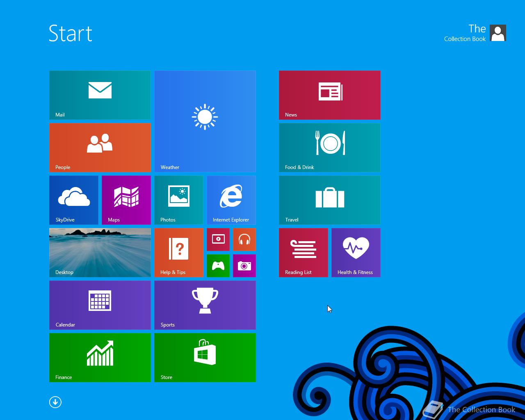The image size is (525, 420).
Task: Launch SkyDrive from its tile
Action: point(74,200)
